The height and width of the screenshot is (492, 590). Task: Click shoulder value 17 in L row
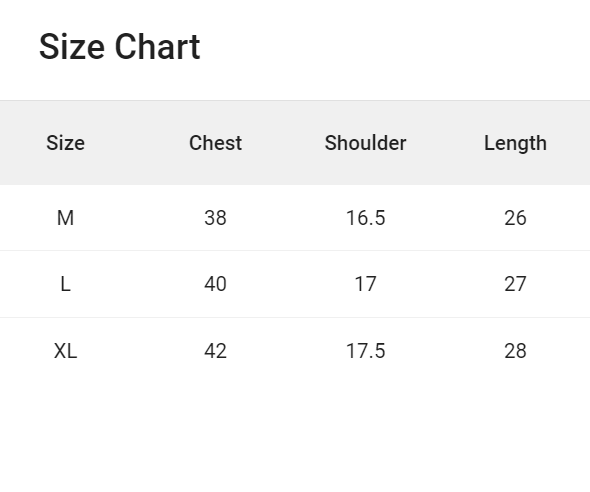[365, 284]
